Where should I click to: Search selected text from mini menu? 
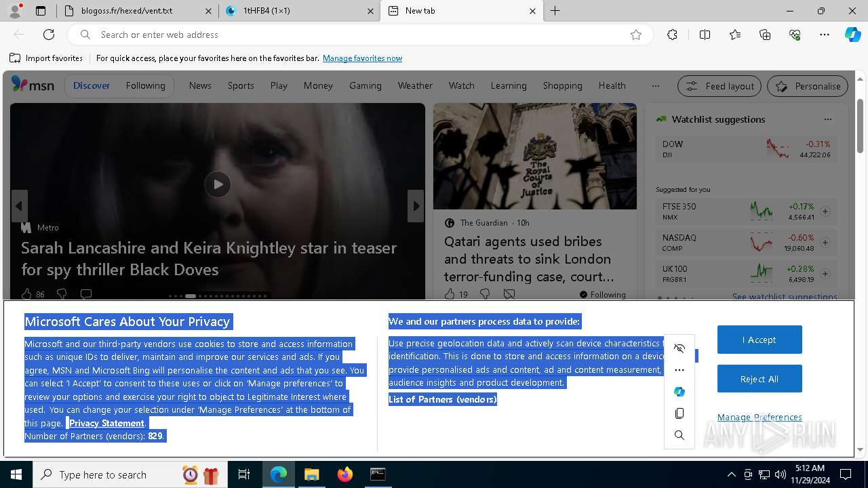[679, 435]
